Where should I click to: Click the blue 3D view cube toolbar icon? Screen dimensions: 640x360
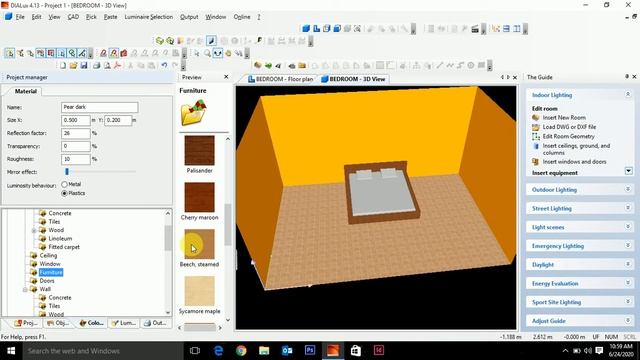306,29
